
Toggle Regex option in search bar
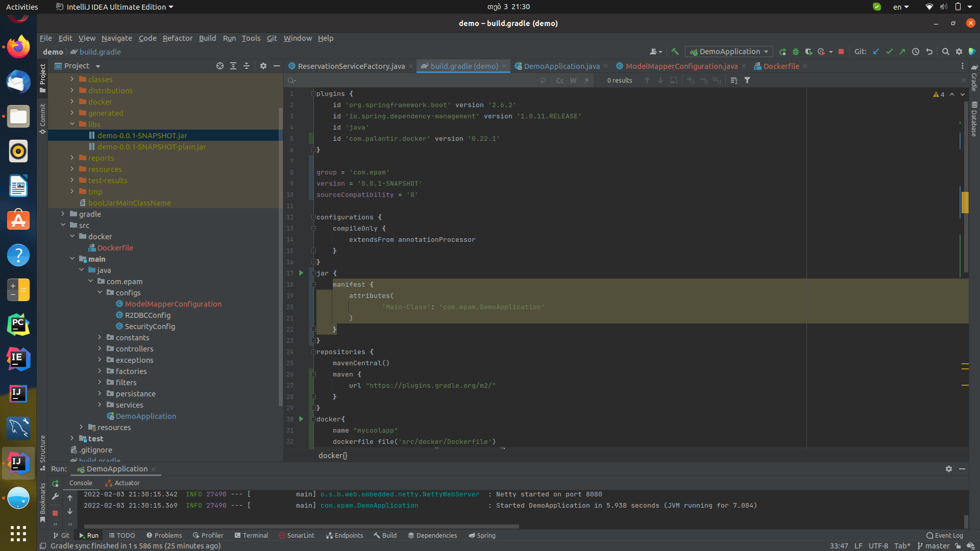pyautogui.click(x=586, y=81)
